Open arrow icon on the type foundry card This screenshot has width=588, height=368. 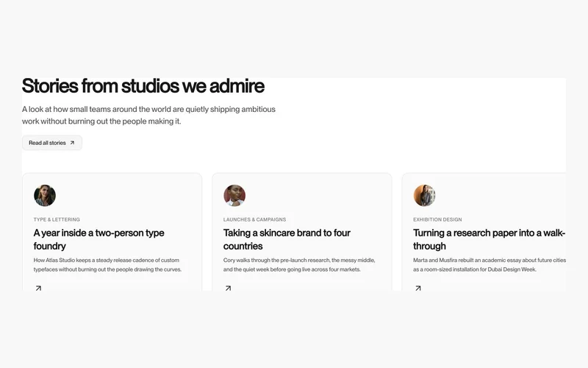coord(38,288)
